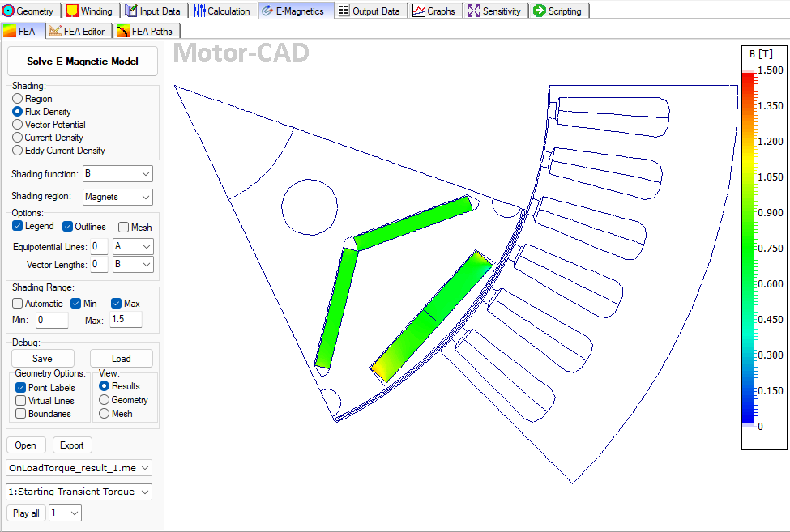The image size is (790, 532).
Task: Select Mesh view radio button
Action: click(x=105, y=413)
